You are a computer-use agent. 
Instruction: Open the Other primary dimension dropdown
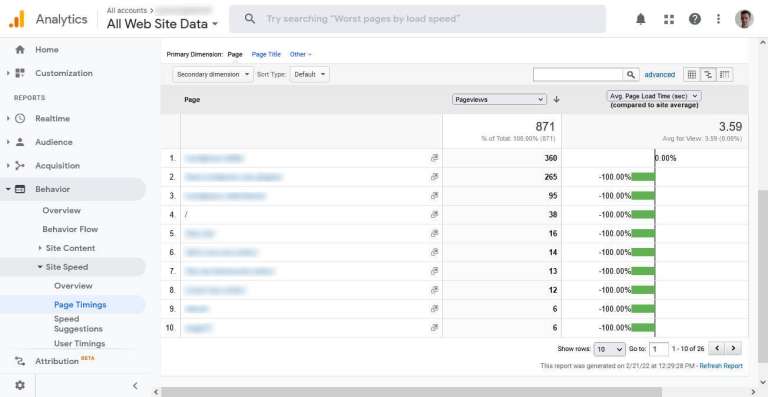(x=300, y=54)
